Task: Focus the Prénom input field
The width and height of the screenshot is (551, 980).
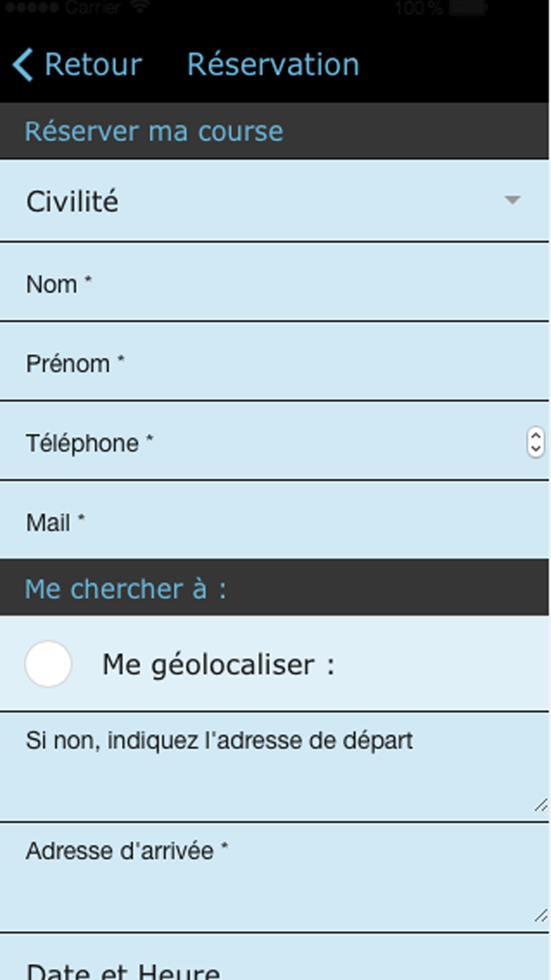Action: pyautogui.click(x=274, y=362)
